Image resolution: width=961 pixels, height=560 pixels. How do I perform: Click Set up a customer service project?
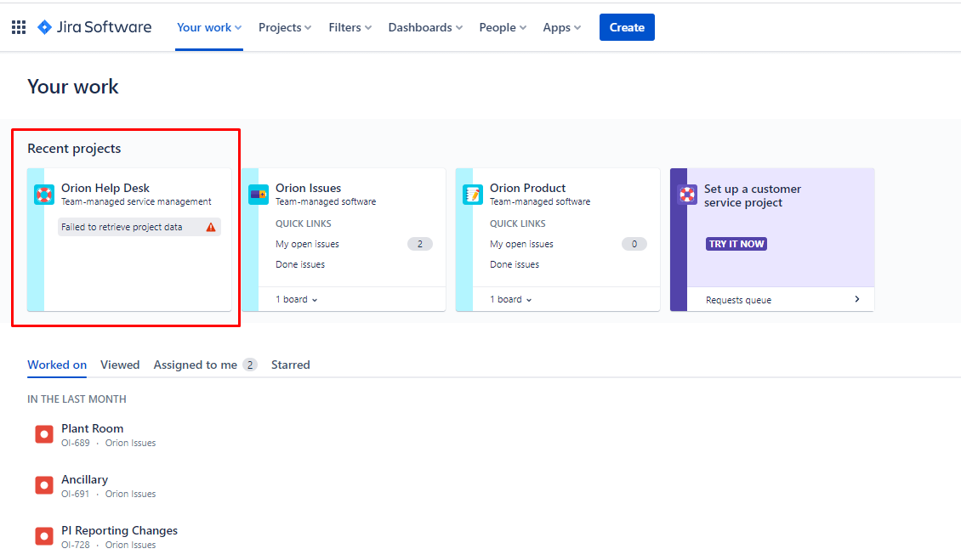tap(753, 195)
